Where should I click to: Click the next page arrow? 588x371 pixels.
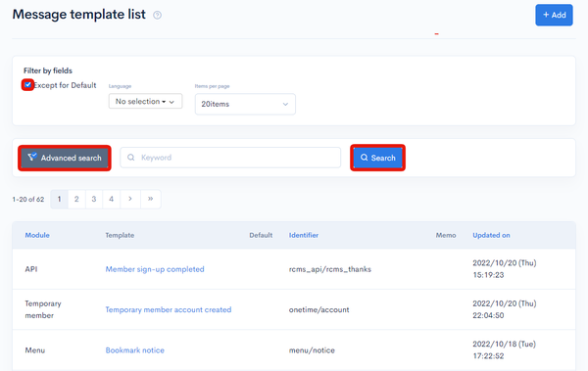(x=130, y=199)
